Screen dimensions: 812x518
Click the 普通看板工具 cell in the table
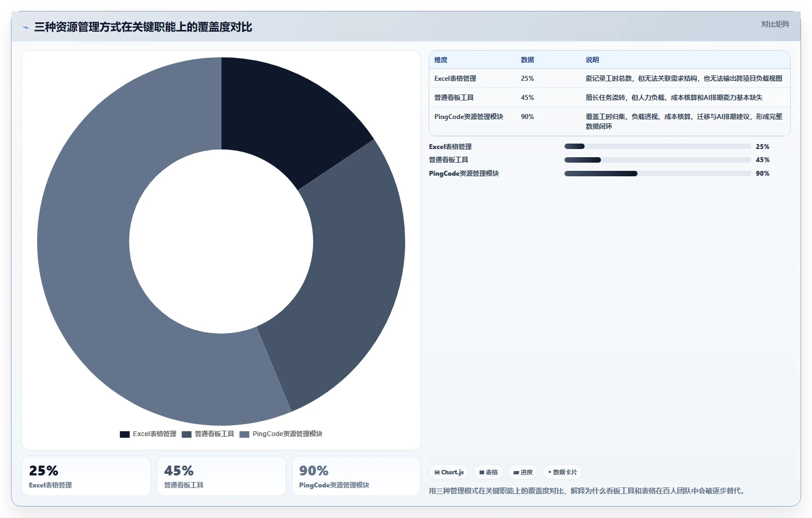coord(454,98)
